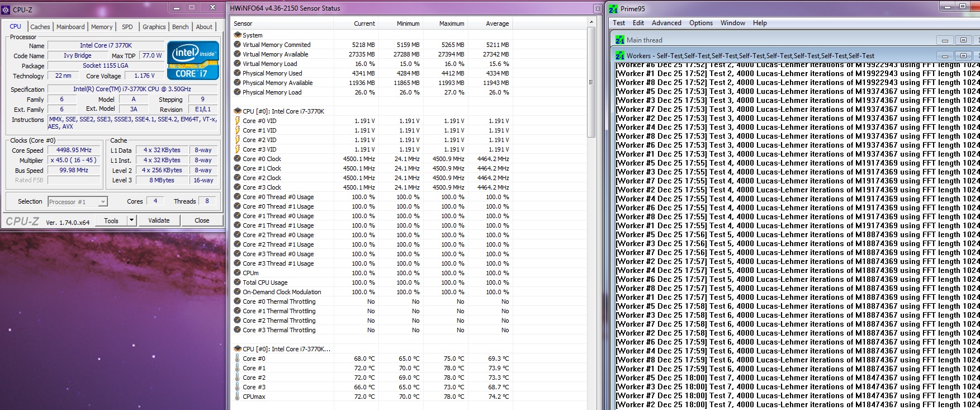980x410 pixels.
Task: Open the Edit menu in Prime95
Action: pos(638,23)
